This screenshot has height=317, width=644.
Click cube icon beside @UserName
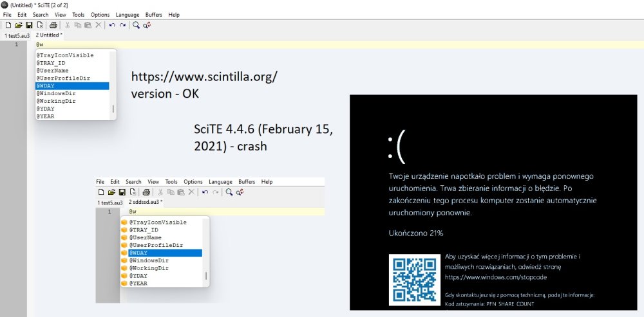click(x=124, y=237)
